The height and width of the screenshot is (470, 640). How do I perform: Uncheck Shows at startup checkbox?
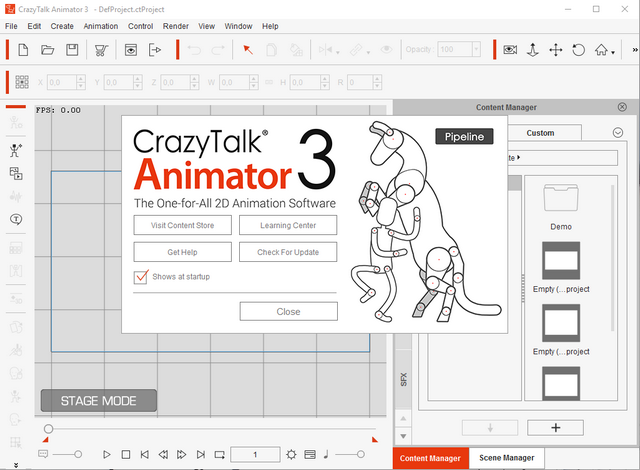(x=141, y=276)
